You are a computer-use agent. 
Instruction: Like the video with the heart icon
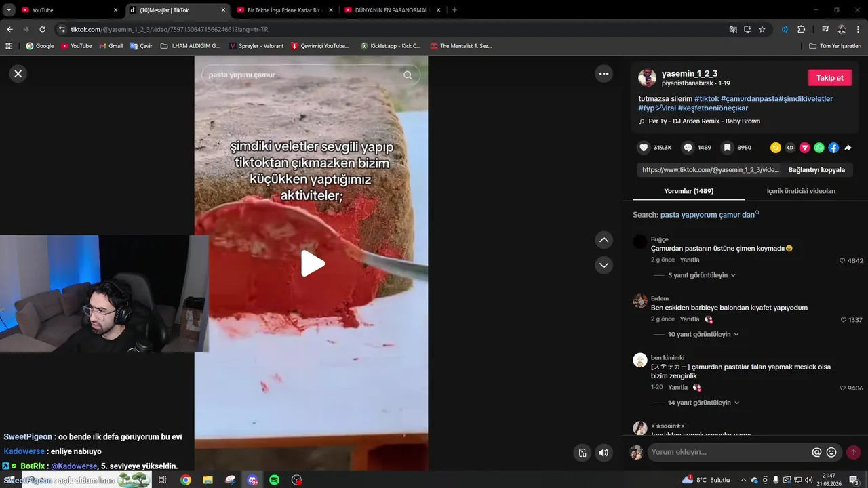[x=644, y=148]
